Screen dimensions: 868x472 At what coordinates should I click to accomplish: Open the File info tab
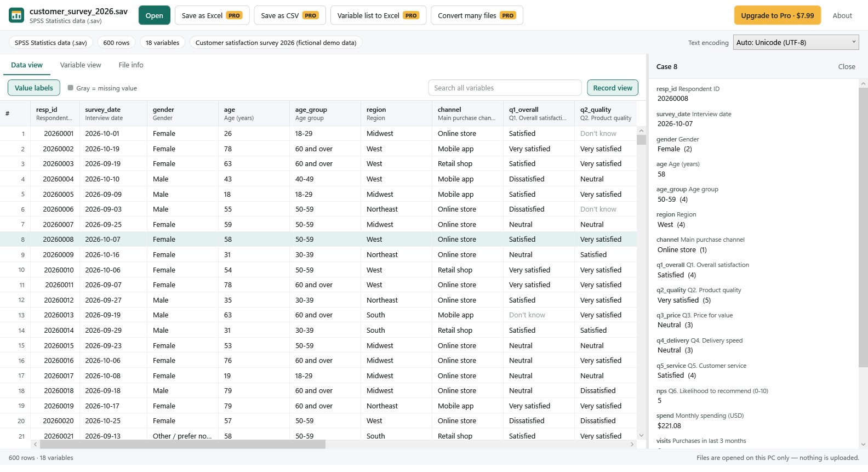pyautogui.click(x=131, y=65)
